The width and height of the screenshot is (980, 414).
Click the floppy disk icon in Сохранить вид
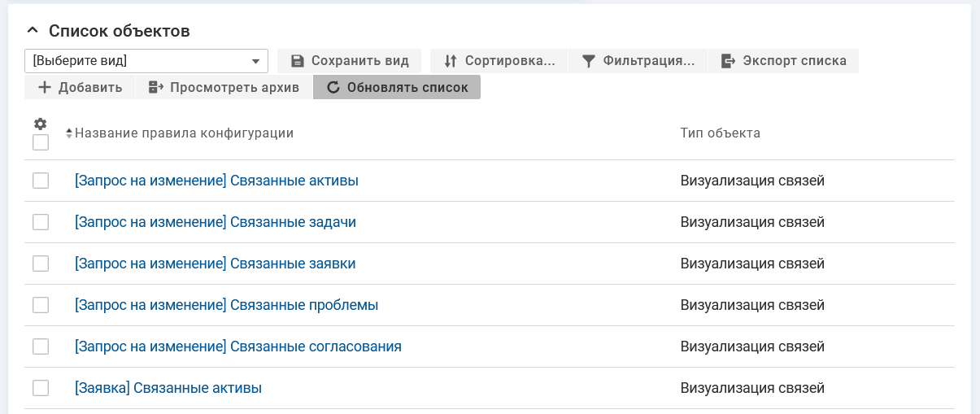(x=297, y=61)
